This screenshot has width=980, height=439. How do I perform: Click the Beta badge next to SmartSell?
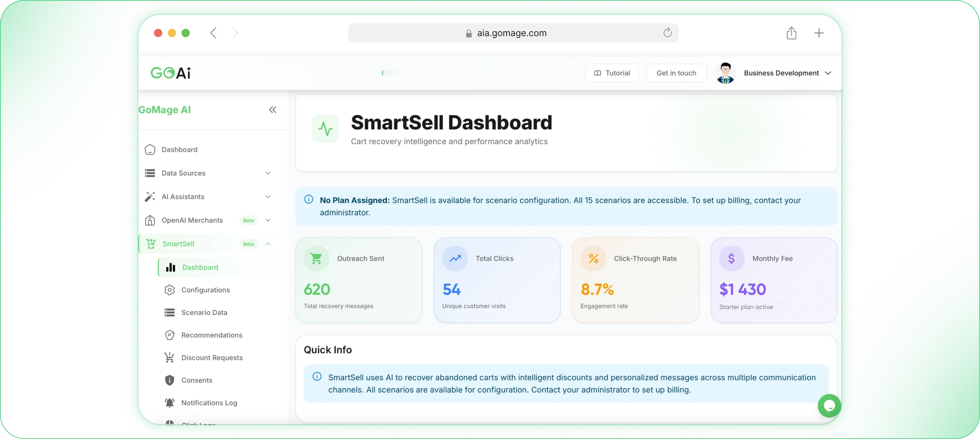pyautogui.click(x=248, y=244)
